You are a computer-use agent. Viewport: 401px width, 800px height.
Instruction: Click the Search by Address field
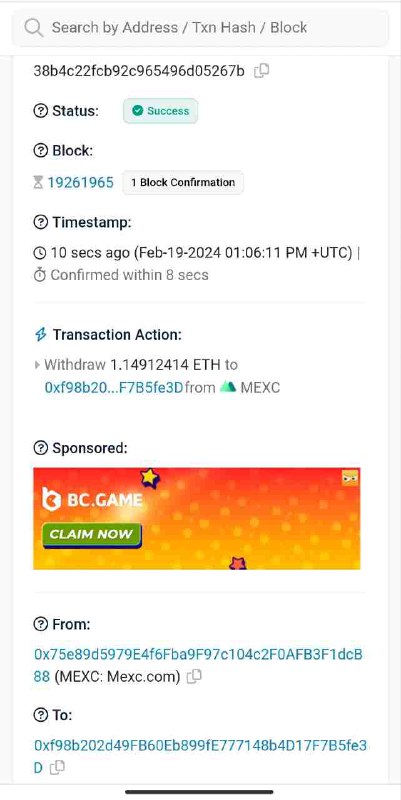(x=200, y=27)
